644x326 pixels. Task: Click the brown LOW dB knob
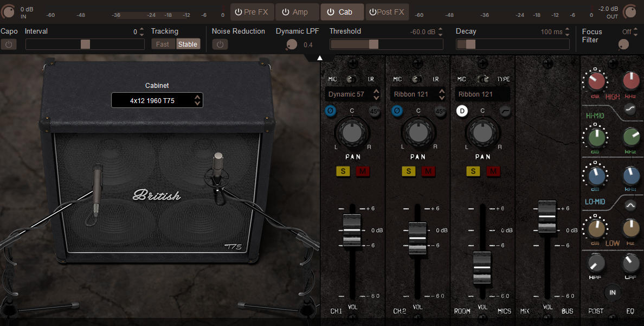[x=596, y=229]
